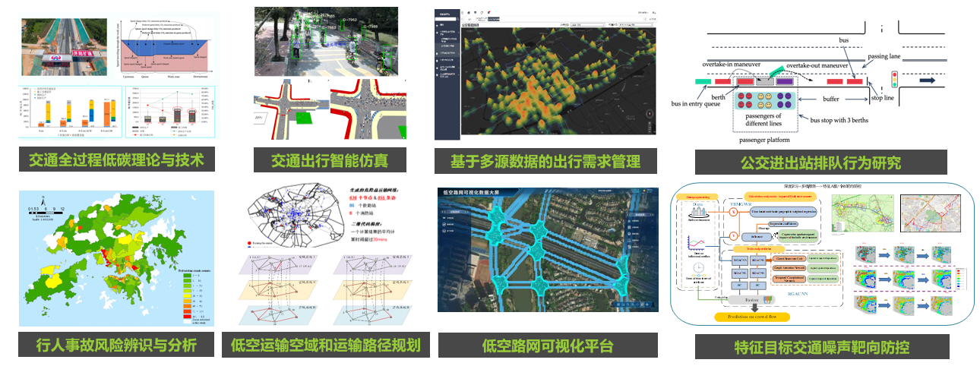Click the green bus in entry queue

click(x=704, y=80)
